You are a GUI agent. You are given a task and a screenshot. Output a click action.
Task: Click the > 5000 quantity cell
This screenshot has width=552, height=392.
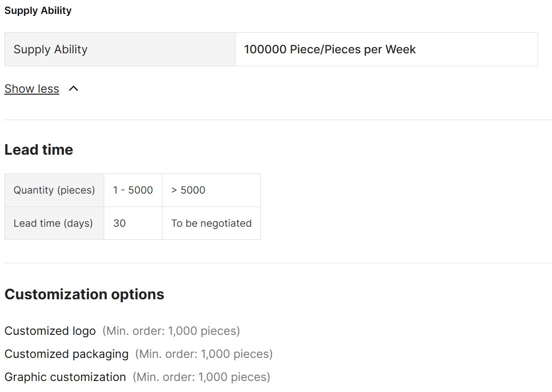pyautogui.click(x=188, y=190)
